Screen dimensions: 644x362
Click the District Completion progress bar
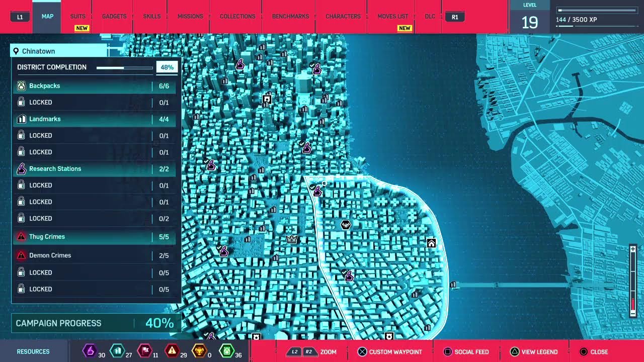tap(125, 68)
